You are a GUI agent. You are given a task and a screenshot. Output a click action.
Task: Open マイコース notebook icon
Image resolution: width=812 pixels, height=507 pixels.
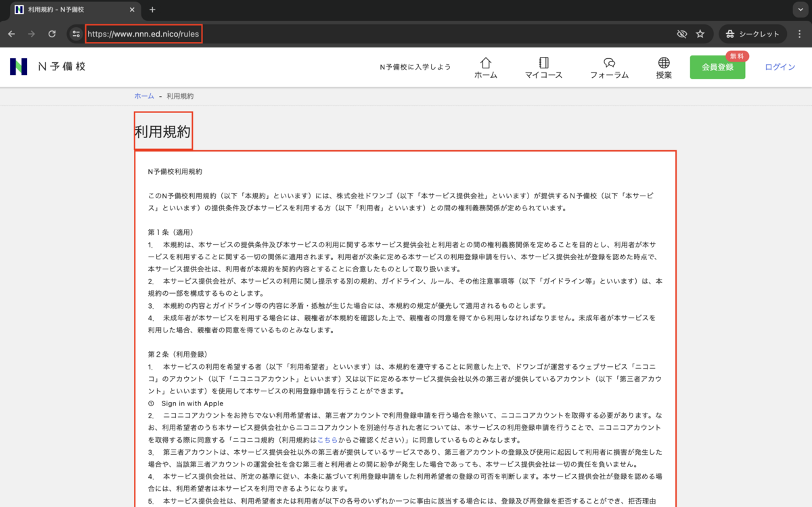pos(543,68)
